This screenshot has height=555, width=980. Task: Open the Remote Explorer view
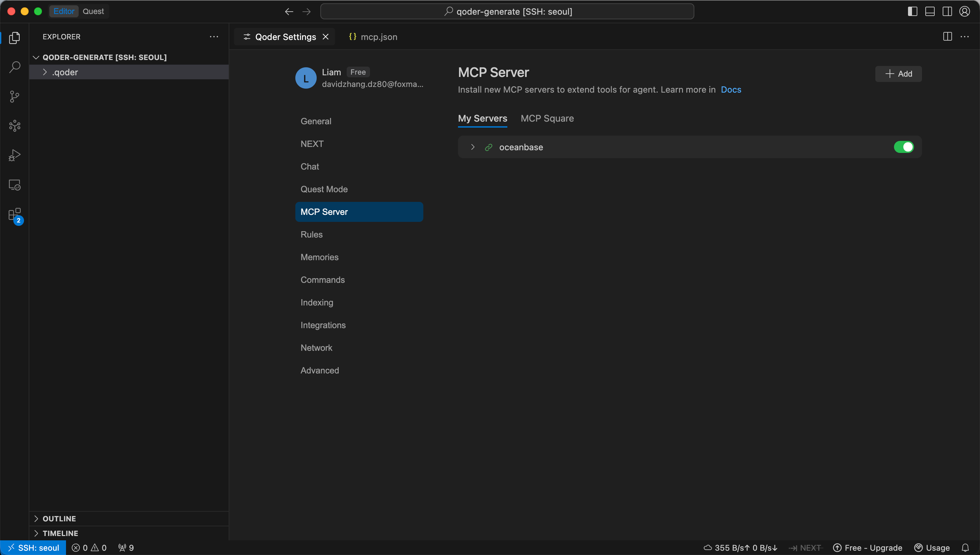tap(14, 185)
